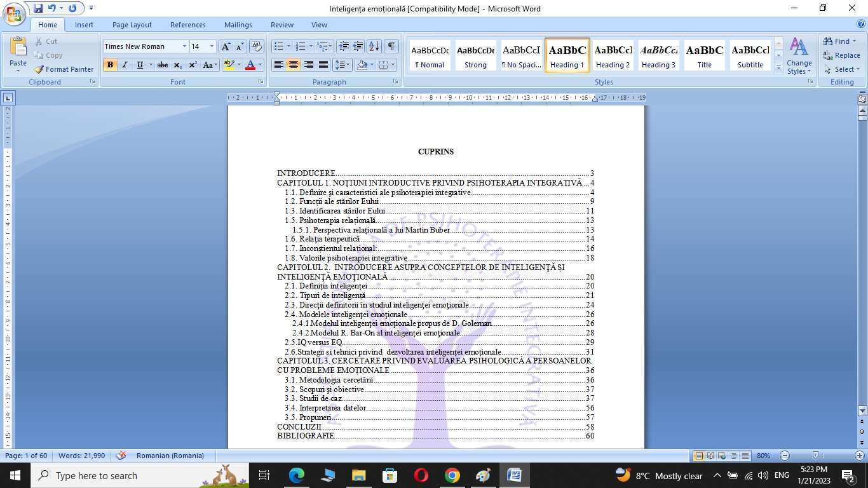The image size is (868, 488).
Task: Open the font name dropdown
Action: coord(184,46)
